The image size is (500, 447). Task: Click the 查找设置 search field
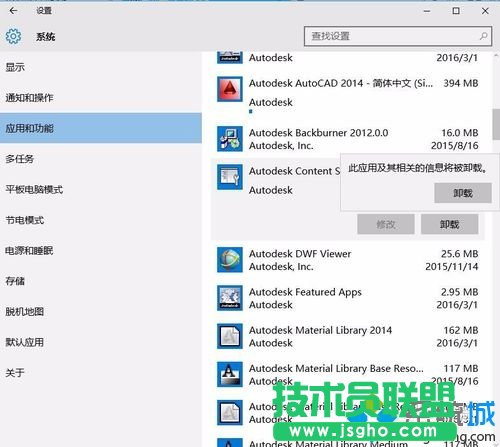(398, 36)
